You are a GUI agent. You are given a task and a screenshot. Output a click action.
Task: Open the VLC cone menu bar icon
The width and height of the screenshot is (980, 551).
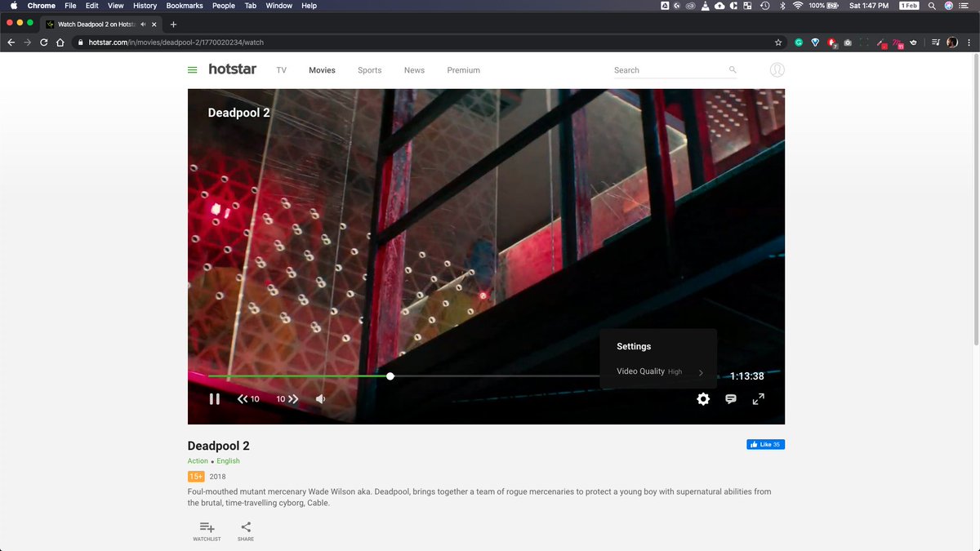pos(704,6)
